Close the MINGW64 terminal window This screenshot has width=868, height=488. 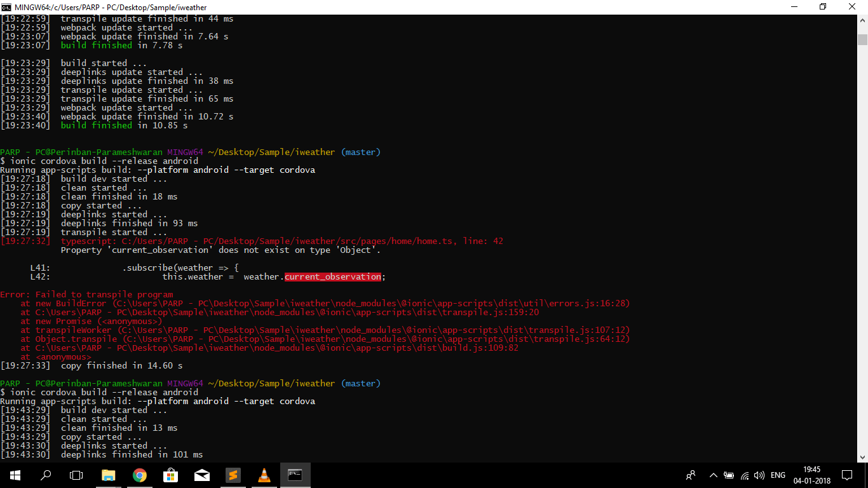[852, 7]
